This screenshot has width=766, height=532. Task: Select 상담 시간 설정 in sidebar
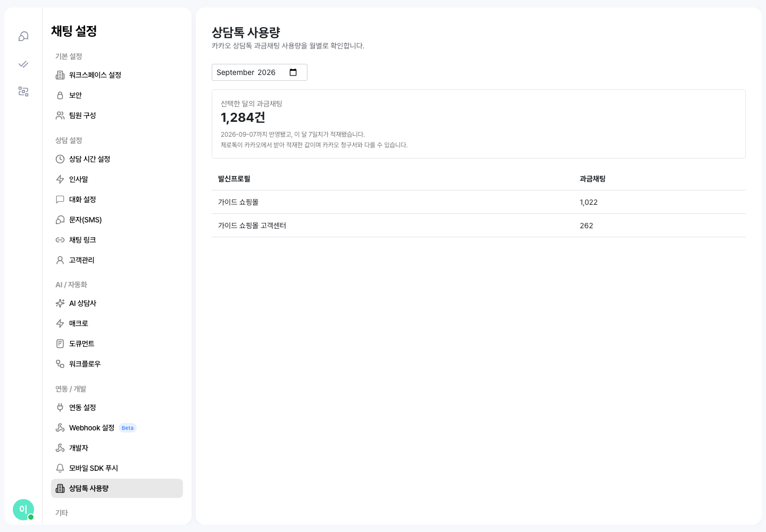pyautogui.click(x=117, y=159)
